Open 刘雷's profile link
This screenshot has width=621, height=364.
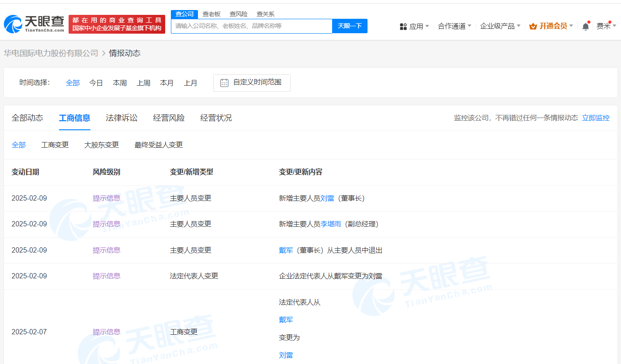[328, 198]
